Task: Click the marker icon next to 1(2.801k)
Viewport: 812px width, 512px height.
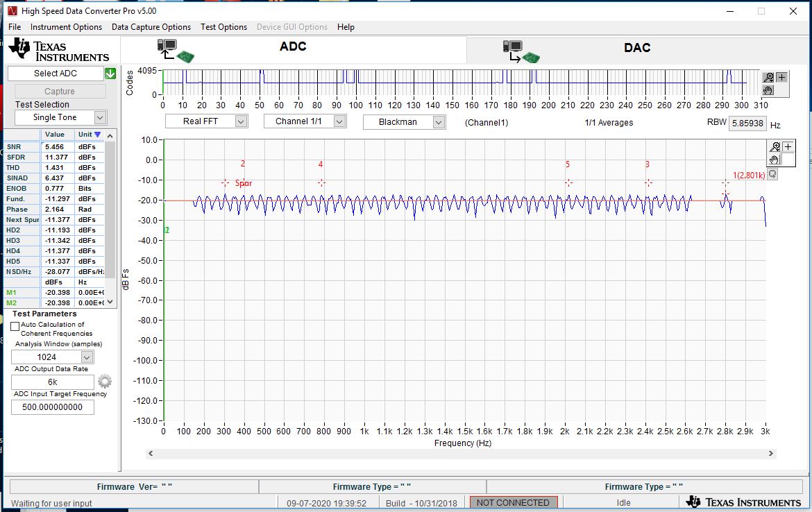Action: coord(772,174)
